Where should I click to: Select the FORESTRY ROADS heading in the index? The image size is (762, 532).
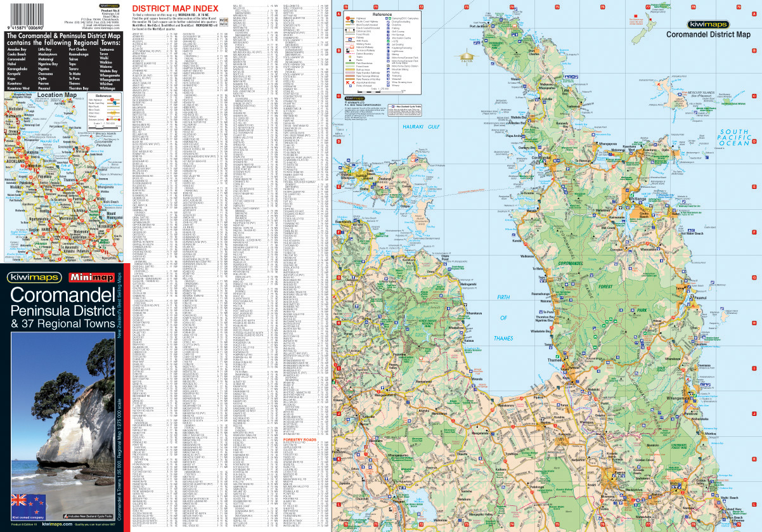[x=299, y=439]
